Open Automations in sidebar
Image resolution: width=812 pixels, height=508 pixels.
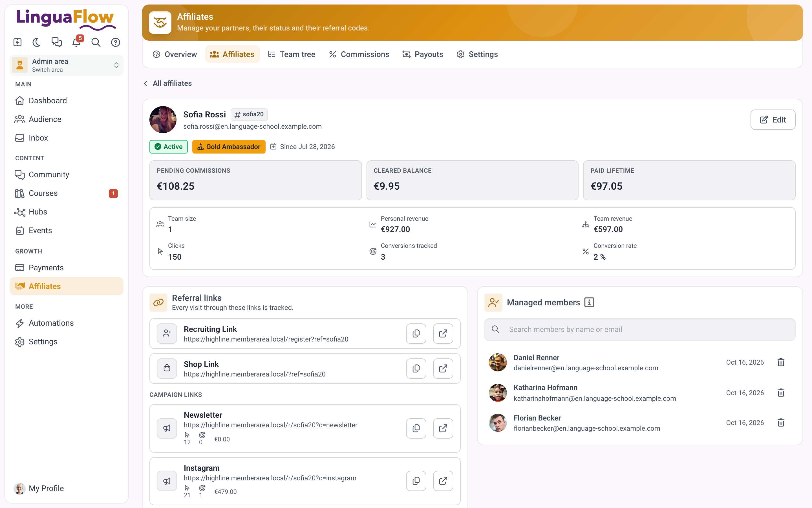pos(67,323)
